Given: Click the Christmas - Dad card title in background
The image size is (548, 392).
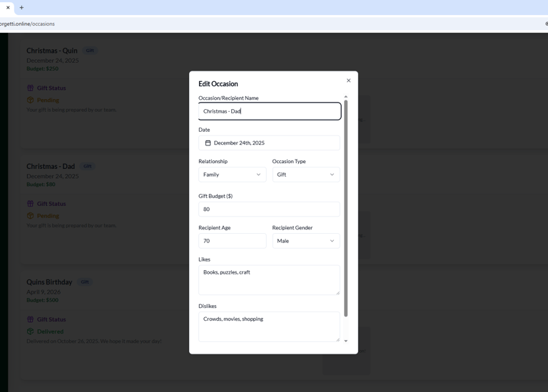Looking at the screenshot, I should tap(51, 167).
